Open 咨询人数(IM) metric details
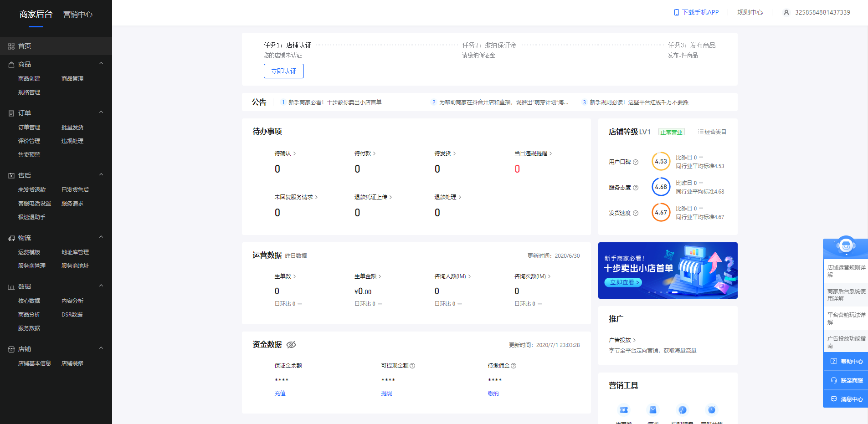 click(x=452, y=276)
